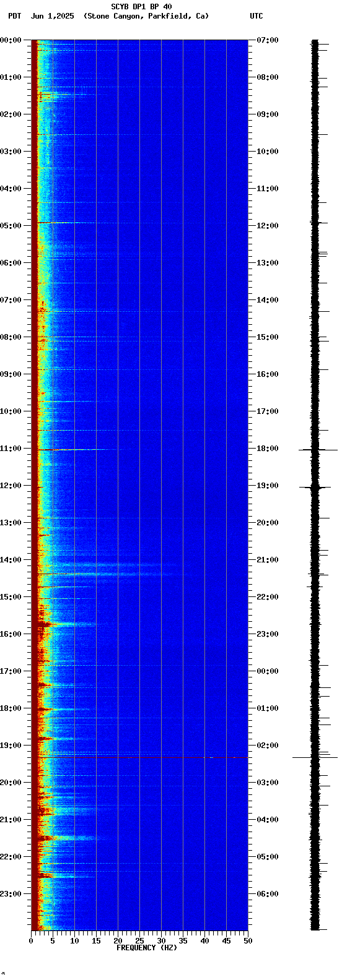
Task: Pick the 12:00 label on the UTC axis
Action: tap(267, 226)
